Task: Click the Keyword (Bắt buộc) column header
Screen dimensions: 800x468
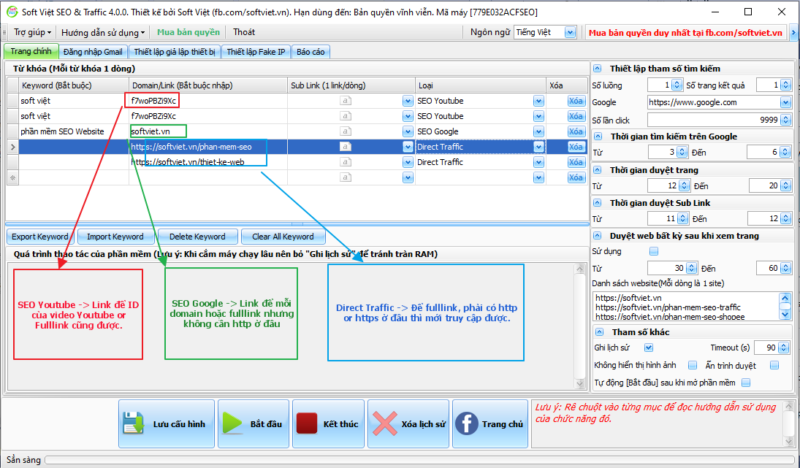Action: (73, 85)
